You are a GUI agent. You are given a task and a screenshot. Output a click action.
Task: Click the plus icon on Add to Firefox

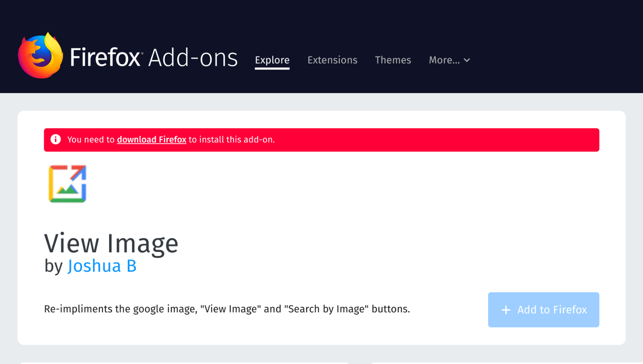[x=506, y=310]
